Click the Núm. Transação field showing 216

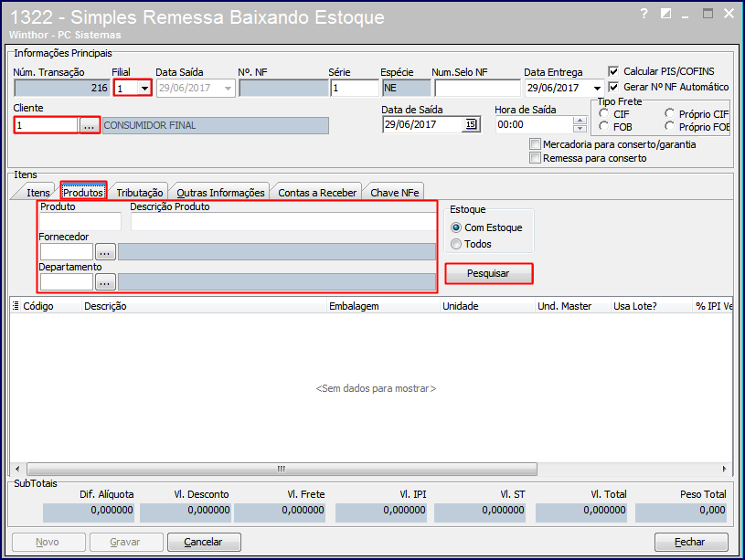click(x=62, y=89)
